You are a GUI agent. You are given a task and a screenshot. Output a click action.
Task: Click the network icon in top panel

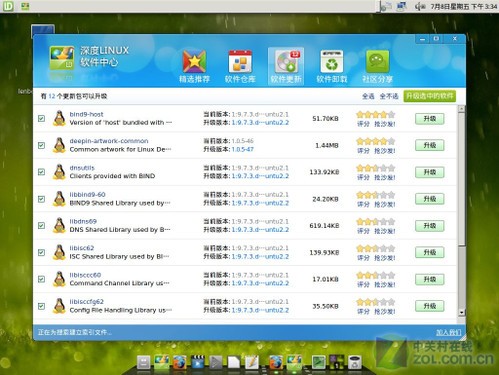pos(402,6)
